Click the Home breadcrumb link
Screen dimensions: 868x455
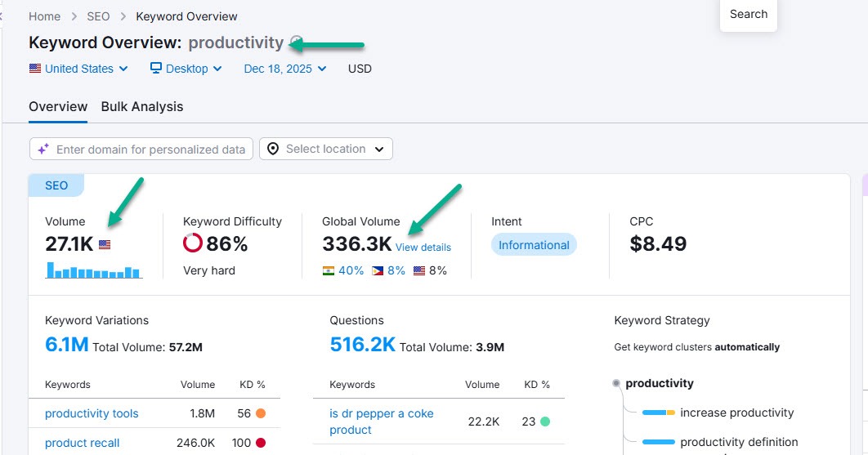point(44,16)
